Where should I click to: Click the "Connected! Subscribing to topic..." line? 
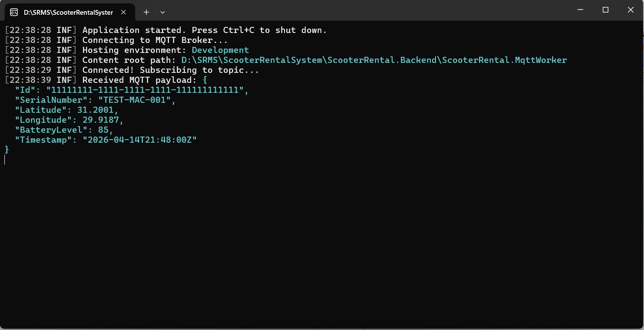171,70
